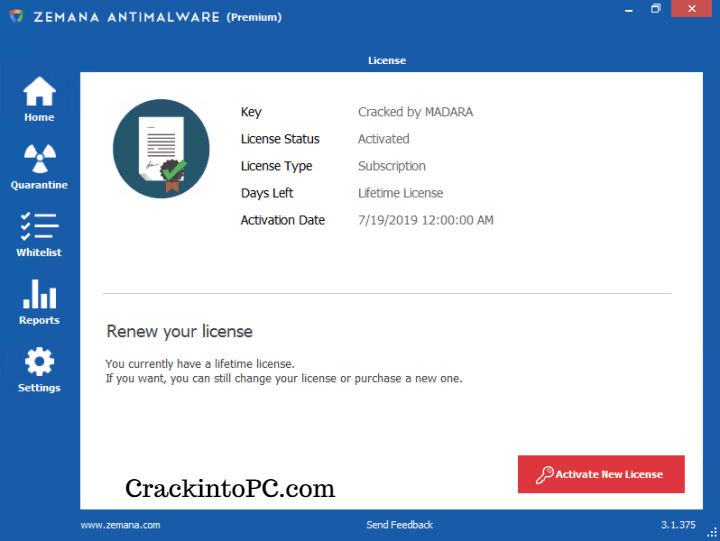Click the license certificate badge image

point(161,149)
